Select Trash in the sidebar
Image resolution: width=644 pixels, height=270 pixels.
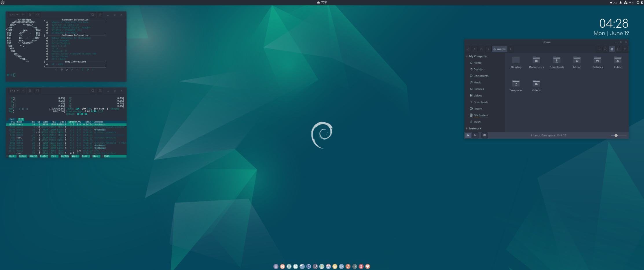[x=477, y=122]
